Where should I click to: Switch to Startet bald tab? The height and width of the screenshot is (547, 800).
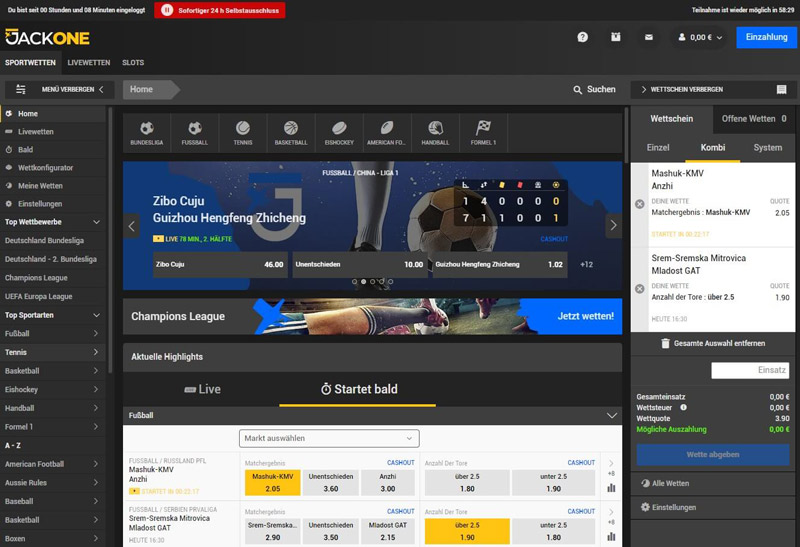click(x=359, y=389)
